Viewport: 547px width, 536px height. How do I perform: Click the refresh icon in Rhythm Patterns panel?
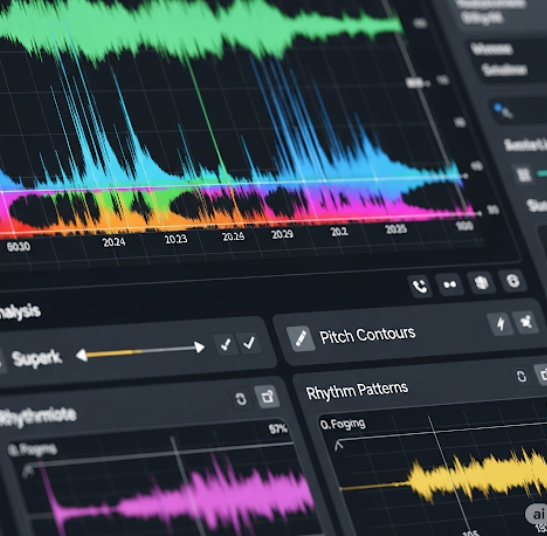pos(521,376)
